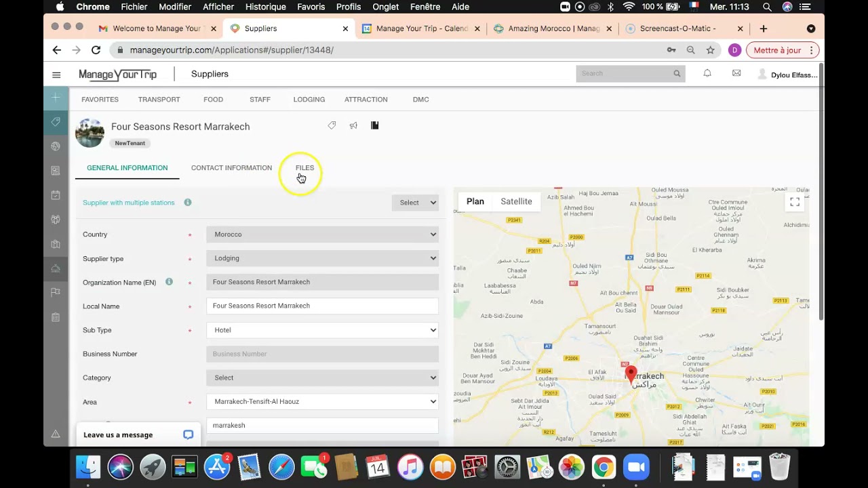Click info icon next to Organization Name
Image resolution: width=868 pixels, height=488 pixels.
pyautogui.click(x=169, y=282)
